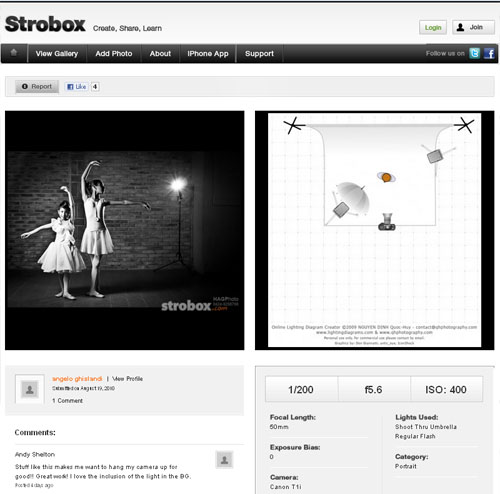Open Strobox Facebook page icon
Screen dimensions: 500x494
[489, 53]
